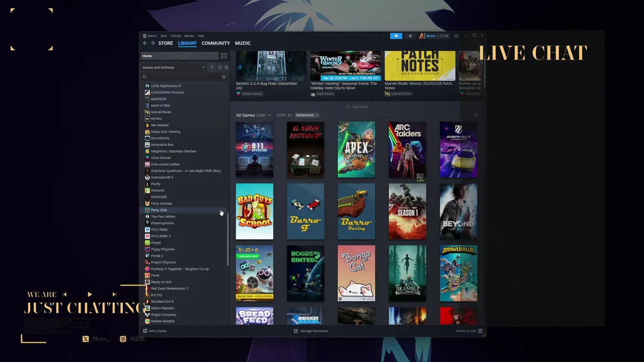Click the sidebar game list scrollbar
The height and width of the screenshot is (362, 644).
[228, 238]
